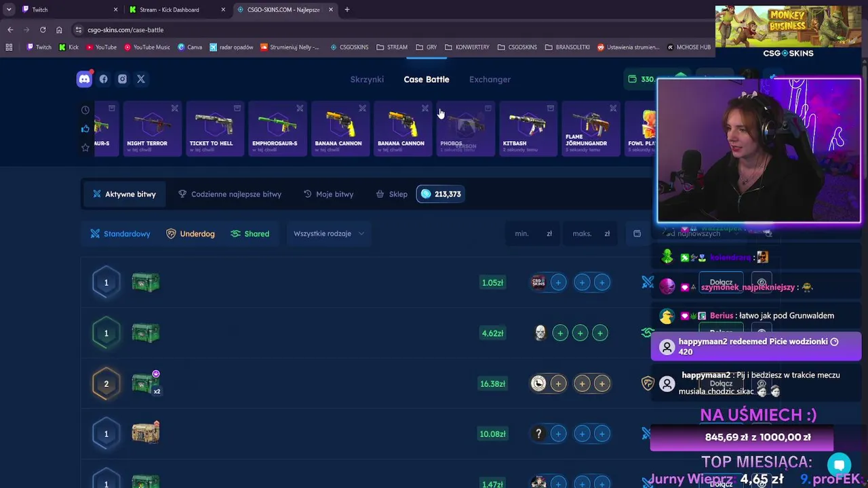Open the tab search dropdown arrow
Screen dimensions: 868x488
click(9, 9)
